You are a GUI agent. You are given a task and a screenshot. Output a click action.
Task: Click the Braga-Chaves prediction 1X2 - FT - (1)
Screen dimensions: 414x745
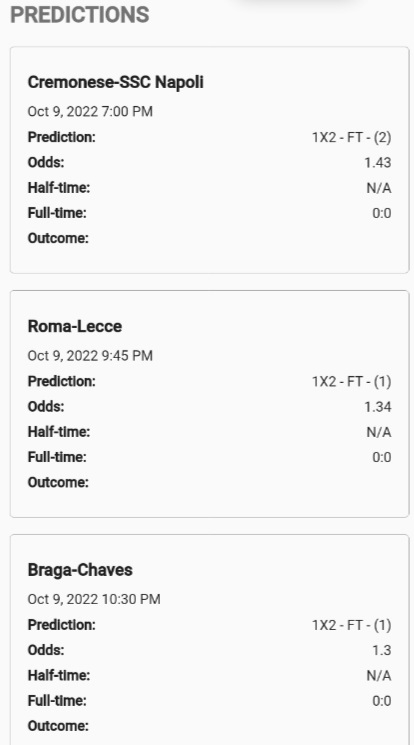[x=352, y=625]
